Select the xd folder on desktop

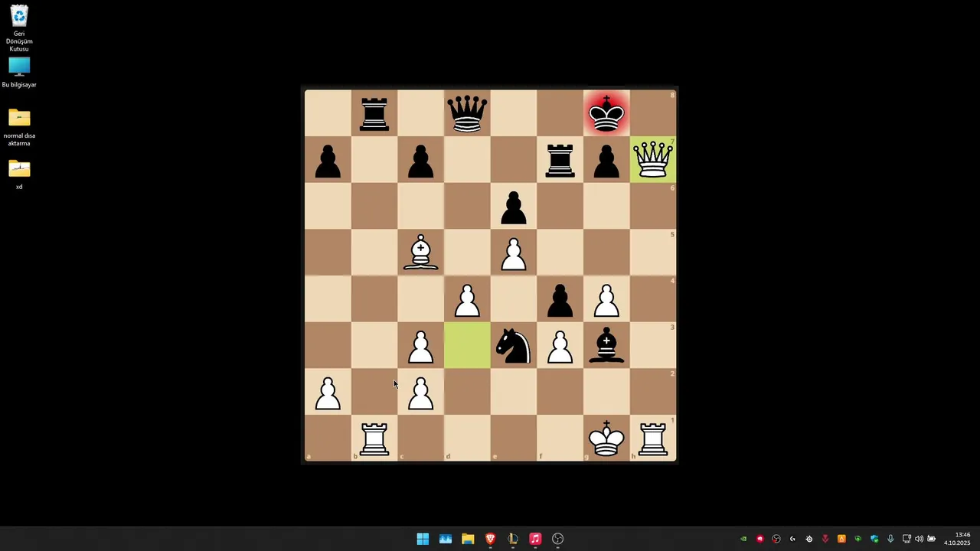pos(19,175)
